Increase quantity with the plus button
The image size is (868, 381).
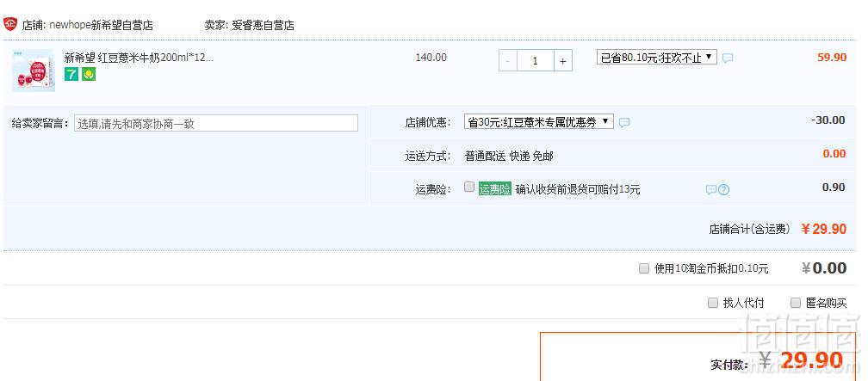[563, 61]
